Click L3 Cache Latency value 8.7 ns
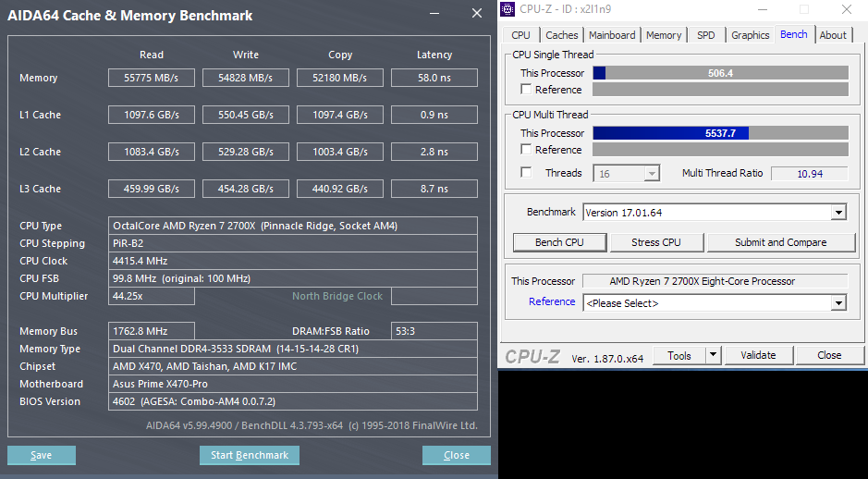 click(434, 189)
